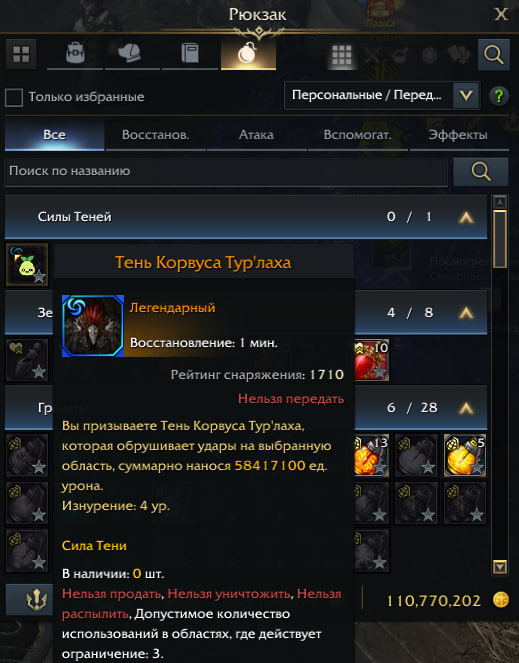
Task: Open the book category tab icon
Action: point(190,54)
